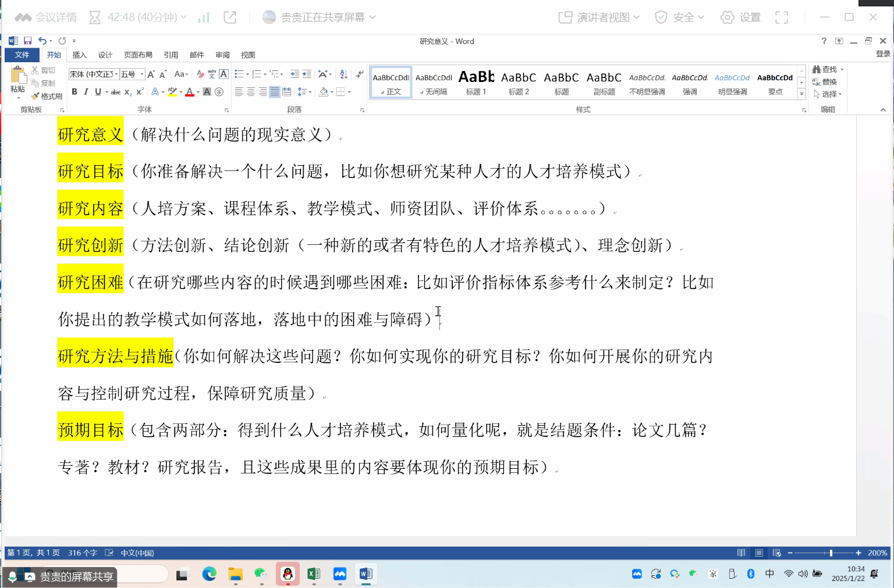
Task: Switch to the 插入 (Insert) ribbon tab
Action: coord(79,55)
